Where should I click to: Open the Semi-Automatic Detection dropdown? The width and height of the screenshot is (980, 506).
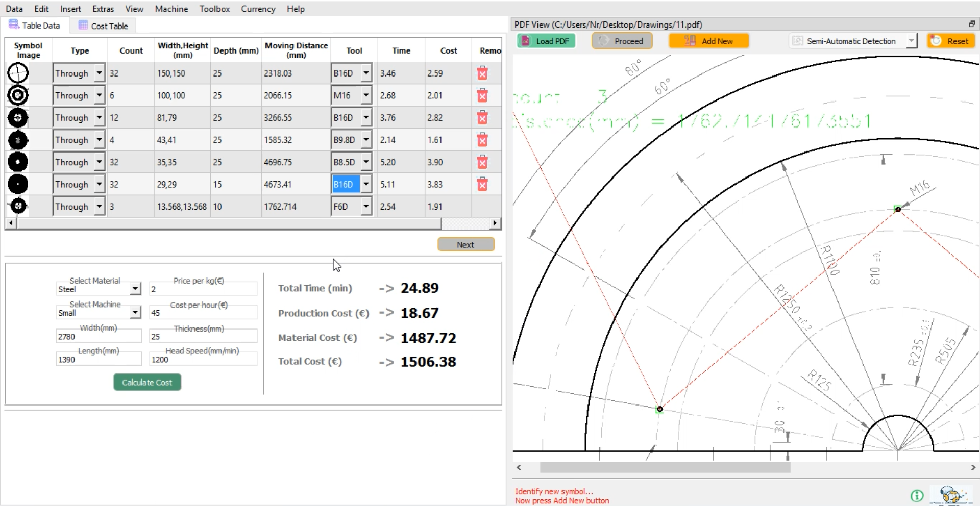click(x=912, y=41)
